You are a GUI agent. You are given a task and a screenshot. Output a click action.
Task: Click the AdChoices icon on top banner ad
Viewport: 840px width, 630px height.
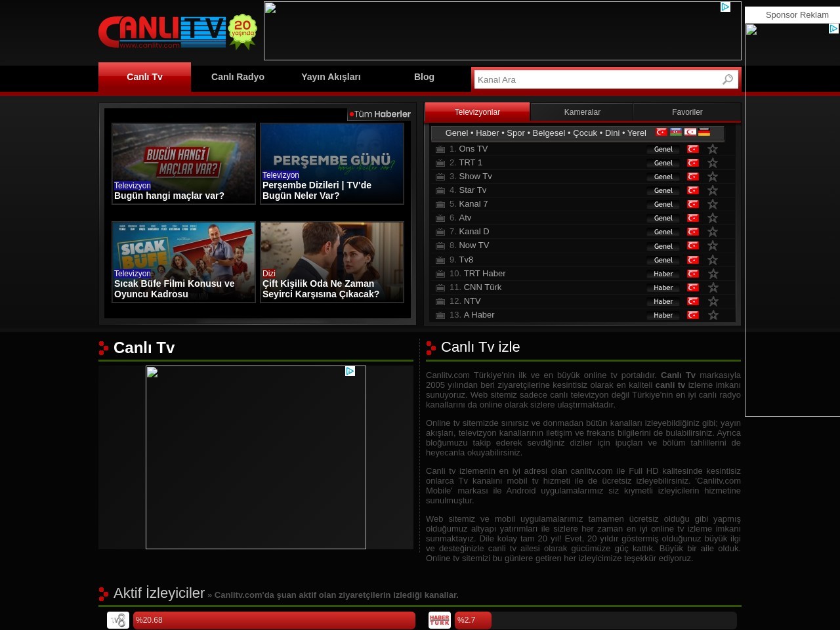(x=725, y=7)
